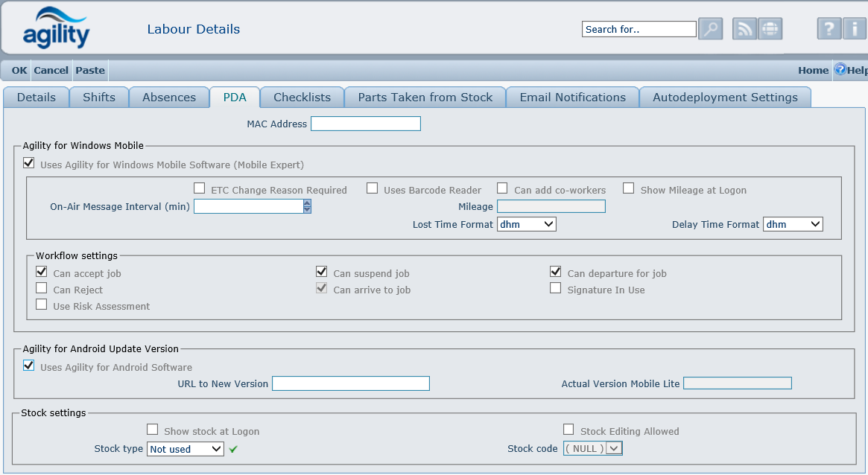This screenshot has width=868, height=475.
Task: Click the magnifying glass search icon
Action: (x=710, y=29)
